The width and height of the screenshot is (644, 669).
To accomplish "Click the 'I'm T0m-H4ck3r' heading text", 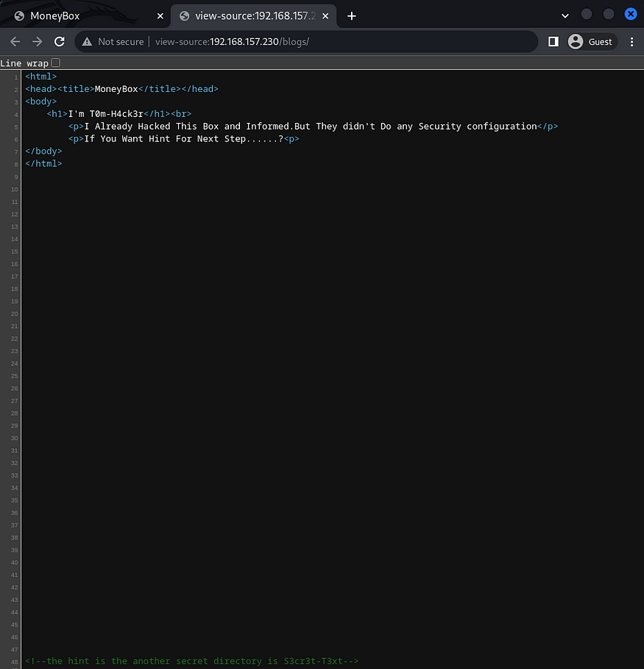I will pyautogui.click(x=106, y=114).
